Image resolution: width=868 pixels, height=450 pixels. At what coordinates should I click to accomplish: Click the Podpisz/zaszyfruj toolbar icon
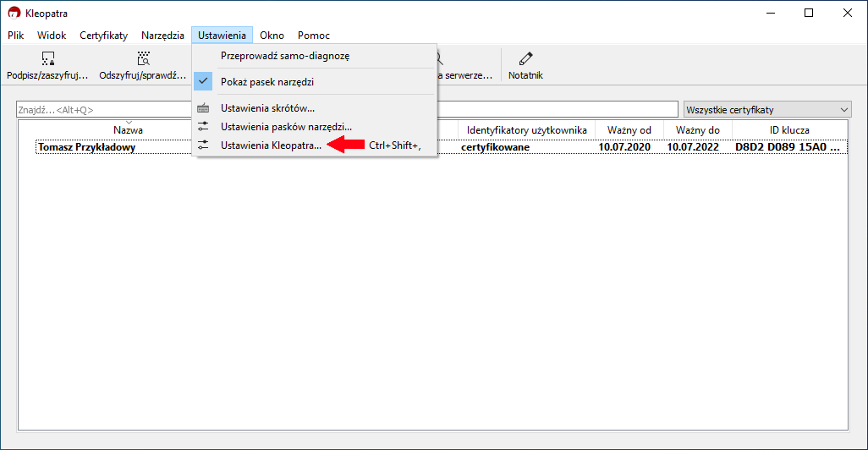[x=47, y=58]
